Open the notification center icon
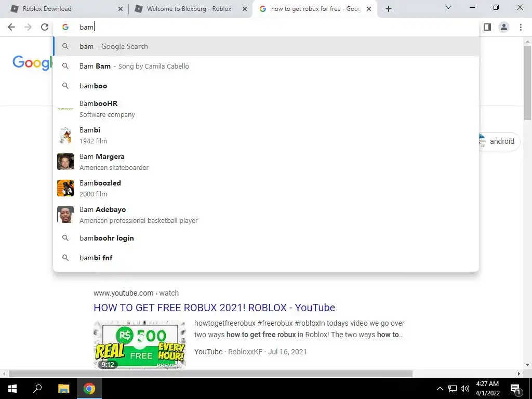Image resolution: width=532 pixels, height=399 pixels. pyautogui.click(x=515, y=389)
